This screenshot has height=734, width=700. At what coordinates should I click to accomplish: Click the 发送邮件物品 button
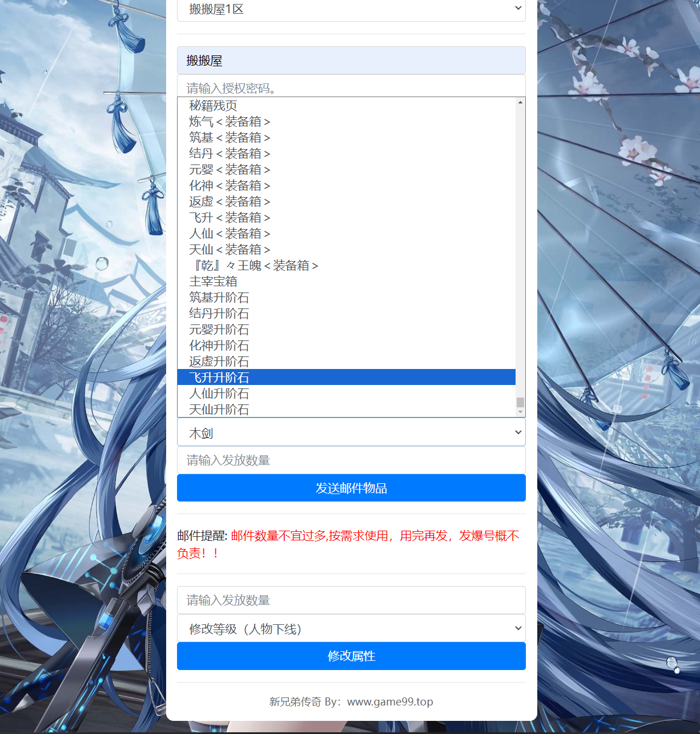pyautogui.click(x=351, y=488)
